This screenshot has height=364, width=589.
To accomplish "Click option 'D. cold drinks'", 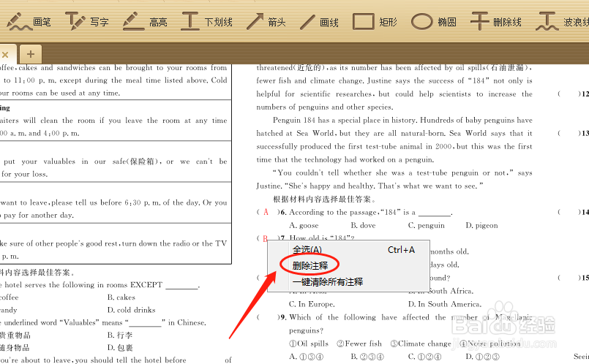I will point(131,310).
